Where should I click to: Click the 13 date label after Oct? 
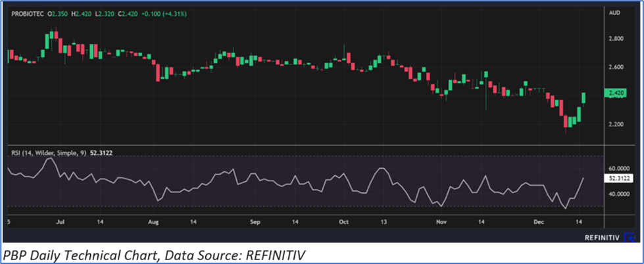[383, 222]
